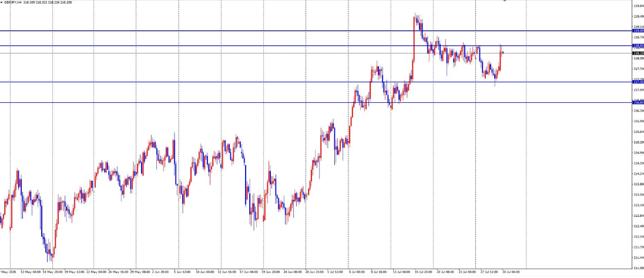Screen dimensions: 644x278
Task: Click the grey chart shift triangle marker
Action: (504, 1)
